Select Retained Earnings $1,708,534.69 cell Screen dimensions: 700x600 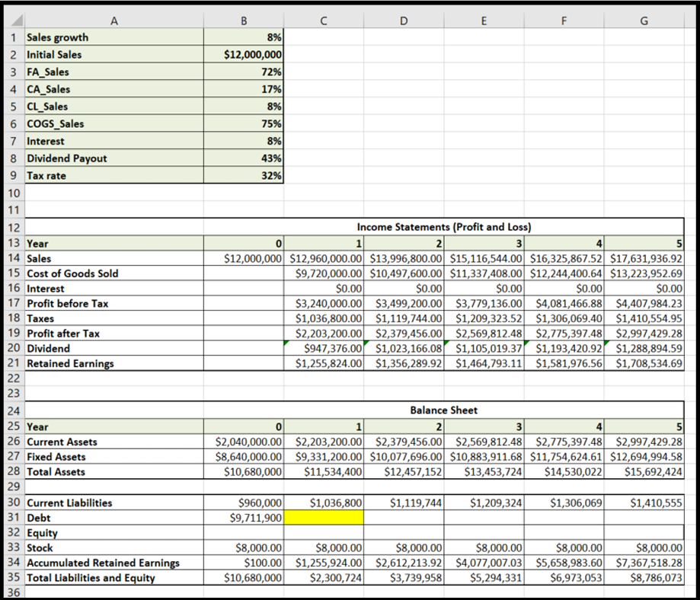click(x=644, y=363)
